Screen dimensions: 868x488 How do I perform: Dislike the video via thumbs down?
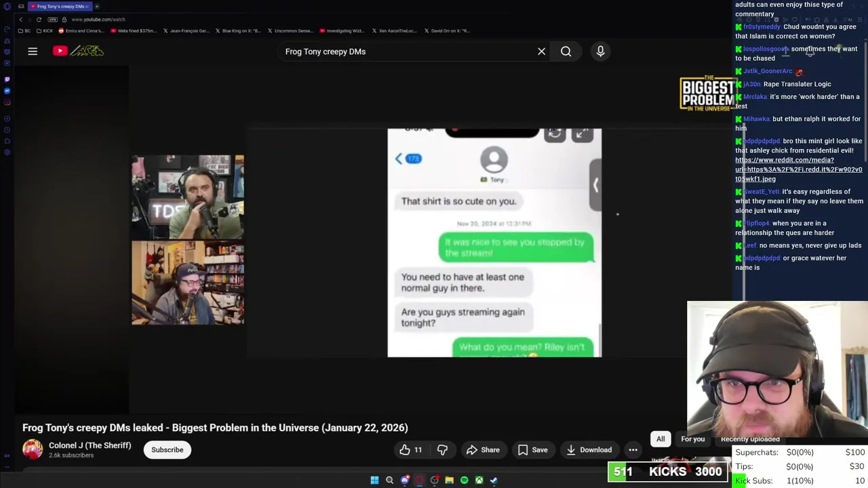coord(442,449)
